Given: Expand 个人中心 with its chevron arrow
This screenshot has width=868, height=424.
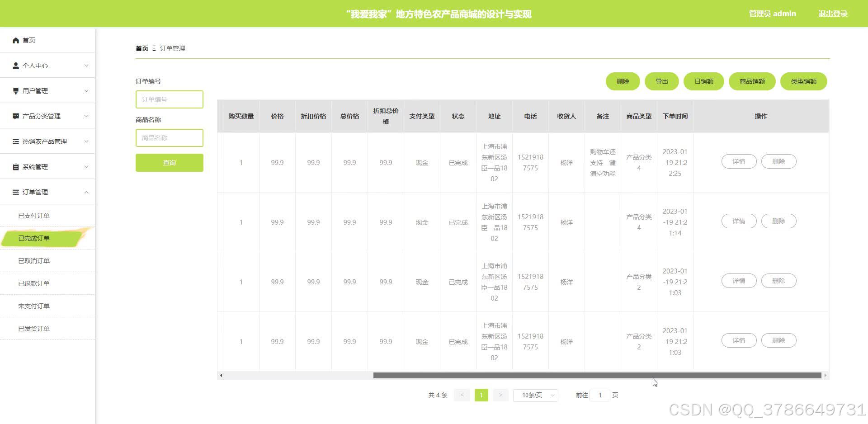Looking at the screenshot, I should pos(86,66).
